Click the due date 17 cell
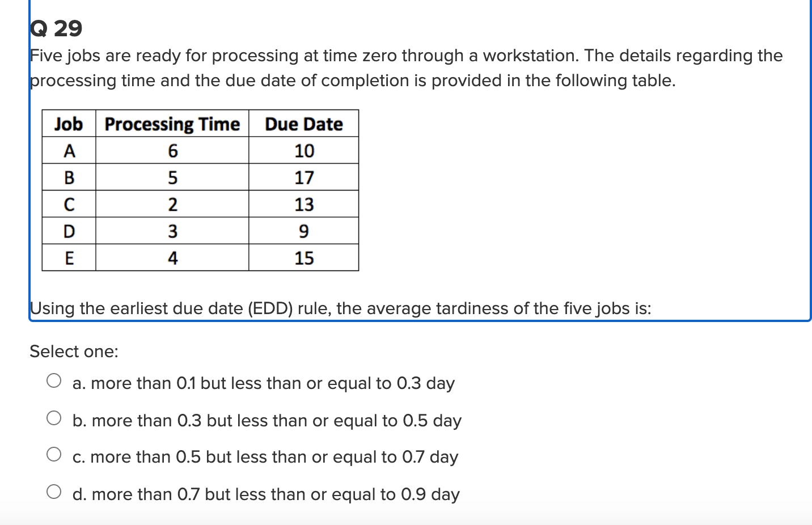Image resolution: width=812 pixels, height=525 pixels. tap(303, 177)
